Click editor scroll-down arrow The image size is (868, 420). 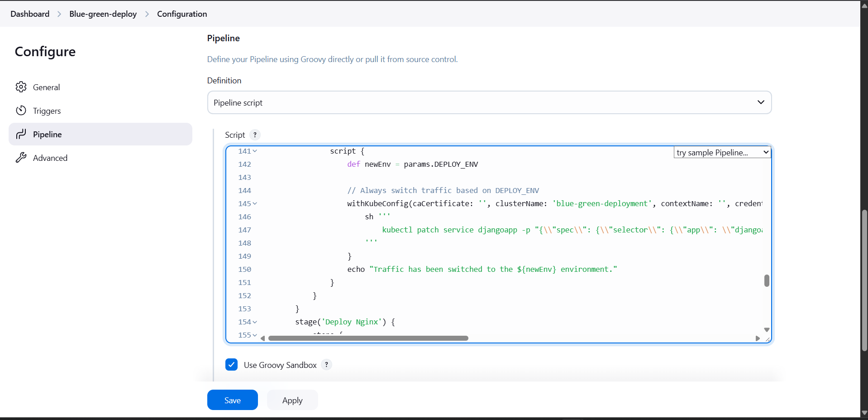(767, 330)
